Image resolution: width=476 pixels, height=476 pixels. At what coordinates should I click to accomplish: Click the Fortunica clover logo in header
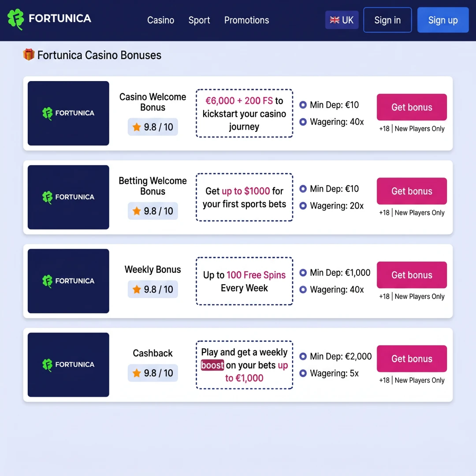click(15, 19)
